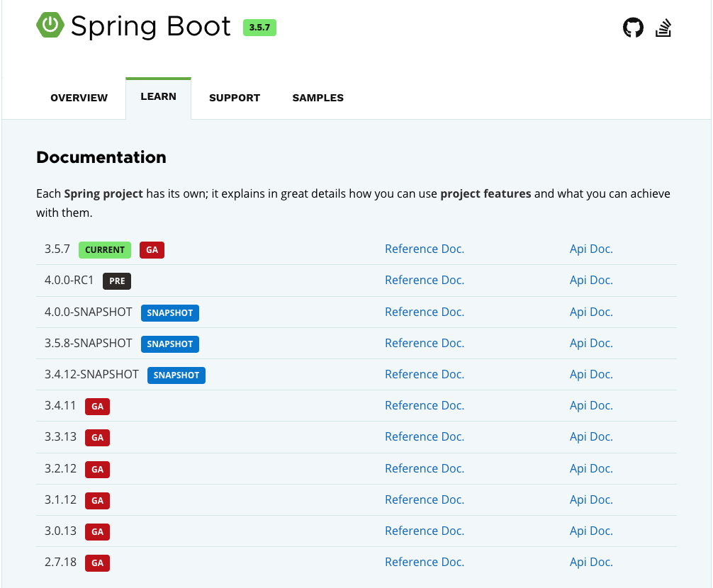Viewport: 713px width, 588px height.
Task: Open Api Doc. for 4.0.0-SNAPSHOT
Action: tap(591, 312)
